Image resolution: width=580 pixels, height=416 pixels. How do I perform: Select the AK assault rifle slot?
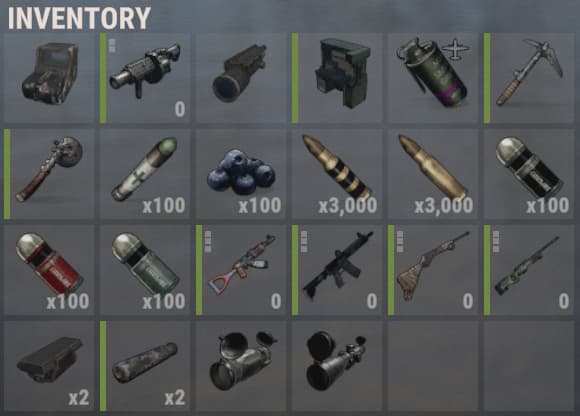pos(241,270)
